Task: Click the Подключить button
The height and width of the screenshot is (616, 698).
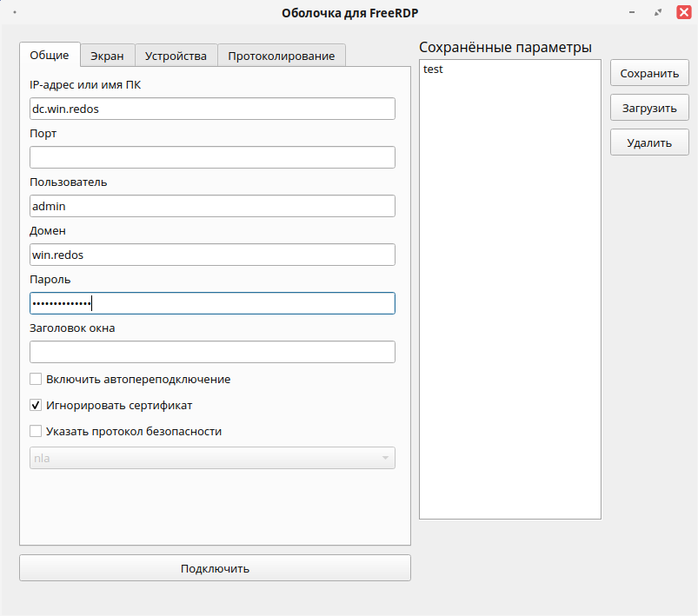Action: click(215, 568)
